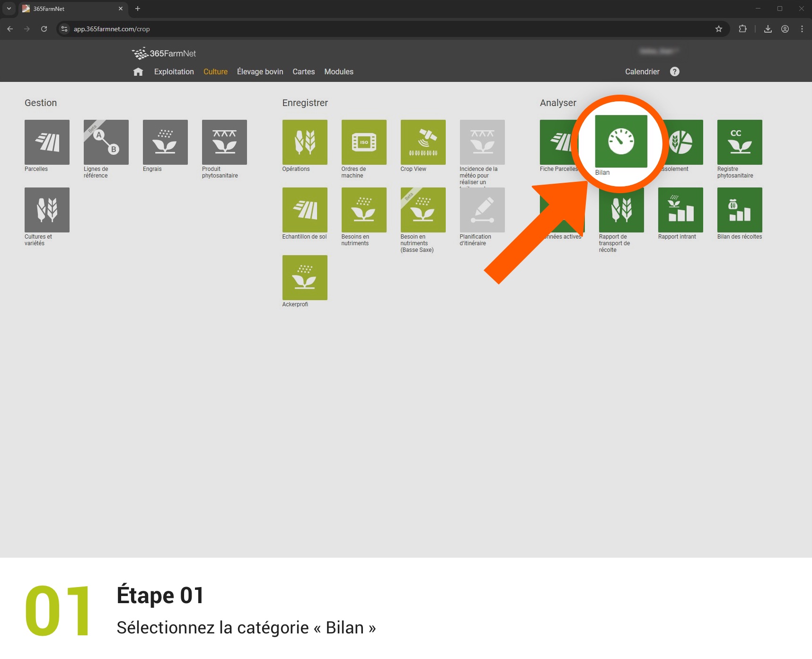Open the Ackerprofi tile
Screen dimensions: 812x659
point(304,277)
